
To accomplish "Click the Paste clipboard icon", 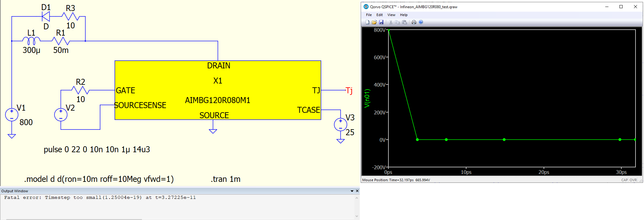I will click(x=405, y=22).
